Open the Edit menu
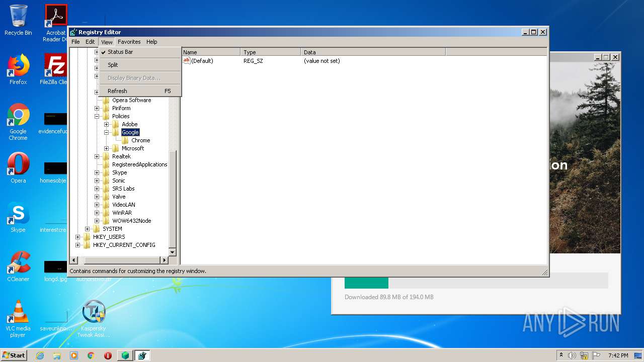 (x=90, y=42)
